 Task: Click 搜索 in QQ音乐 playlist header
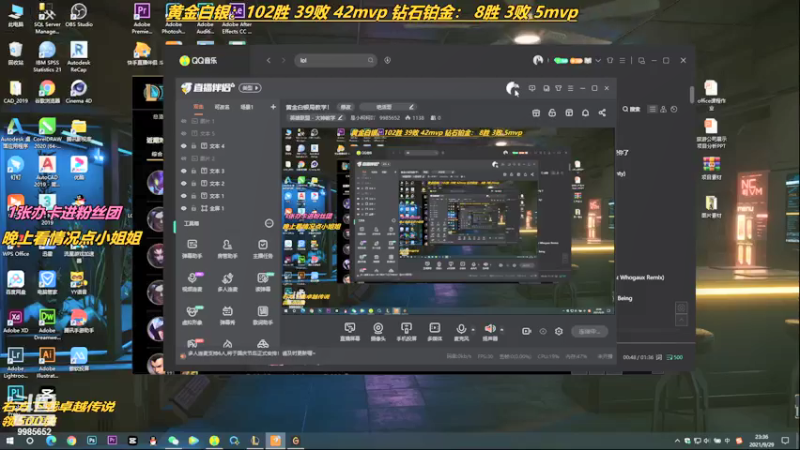(x=631, y=109)
